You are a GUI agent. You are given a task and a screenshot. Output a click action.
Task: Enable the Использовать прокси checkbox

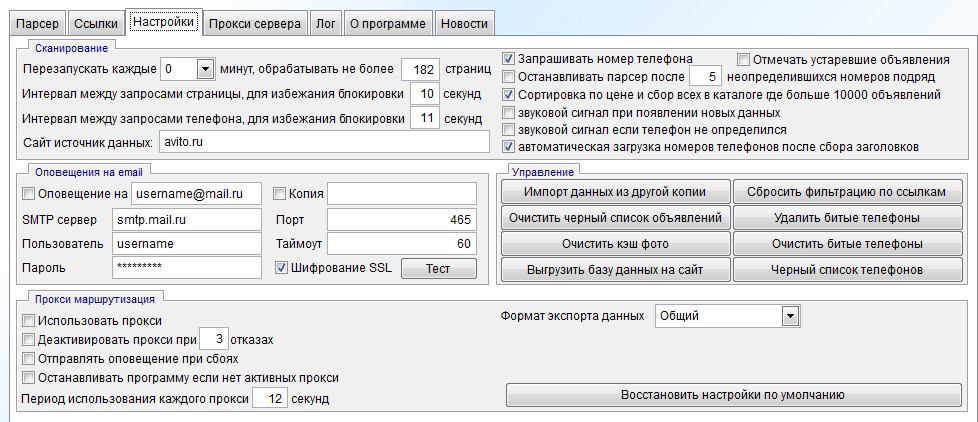tap(28, 321)
